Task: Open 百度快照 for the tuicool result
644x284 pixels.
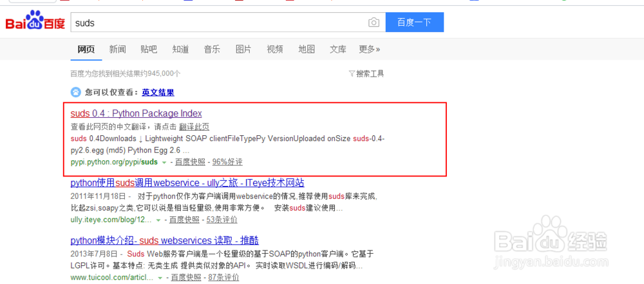Action: [186, 278]
